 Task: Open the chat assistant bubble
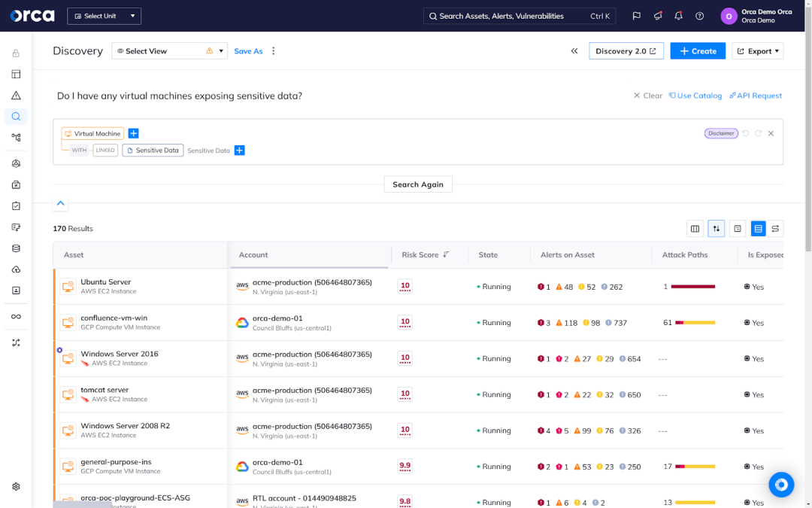[x=781, y=485]
